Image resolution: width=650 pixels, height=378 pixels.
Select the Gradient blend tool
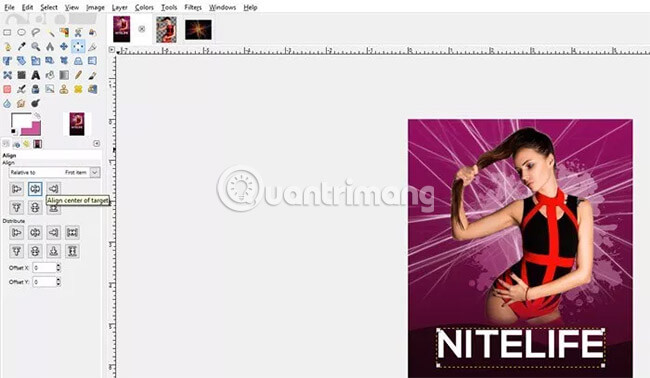click(x=64, y=75)
